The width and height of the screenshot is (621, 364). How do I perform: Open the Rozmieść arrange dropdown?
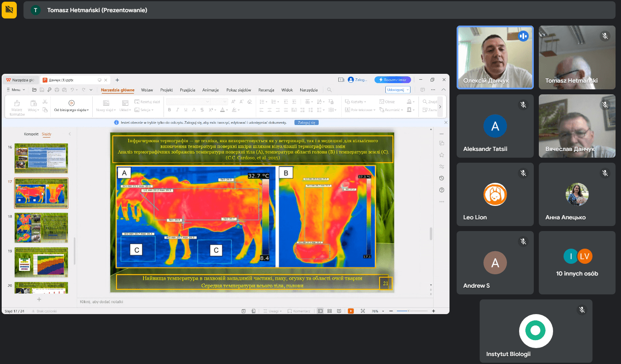pos(391,110)
